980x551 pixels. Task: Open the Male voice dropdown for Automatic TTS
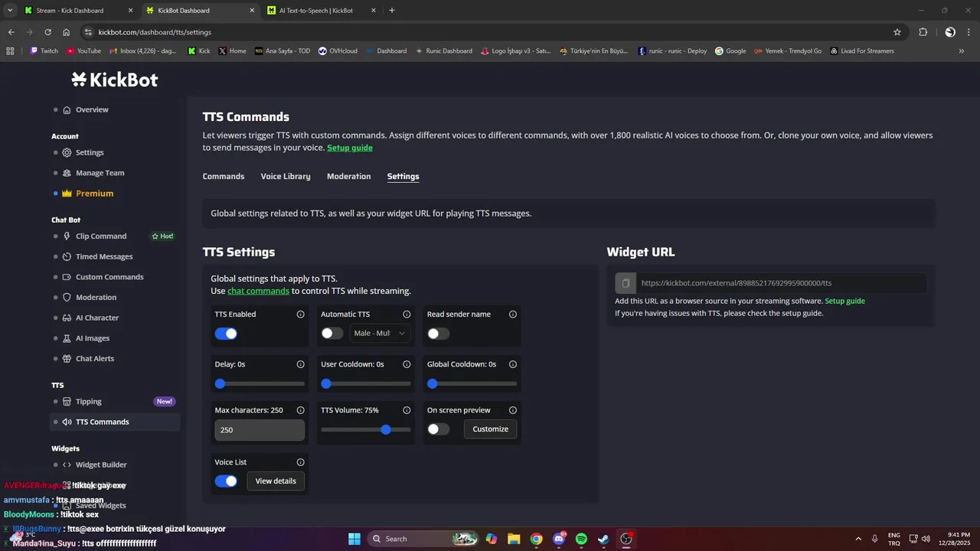[380, 334]
